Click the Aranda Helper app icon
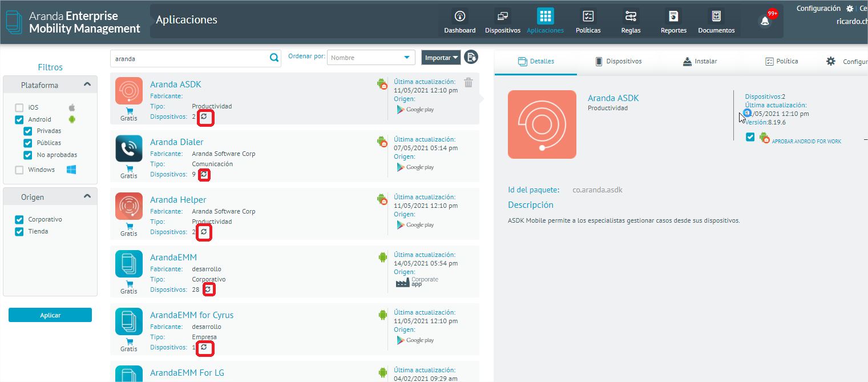The image size is (868, 382). click(x=129, y=206)
